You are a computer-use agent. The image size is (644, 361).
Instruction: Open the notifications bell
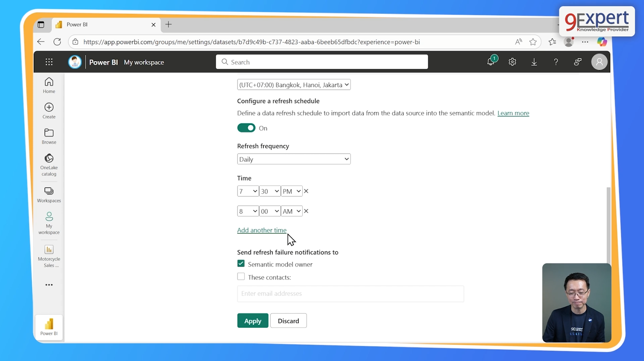pos(491,62)
